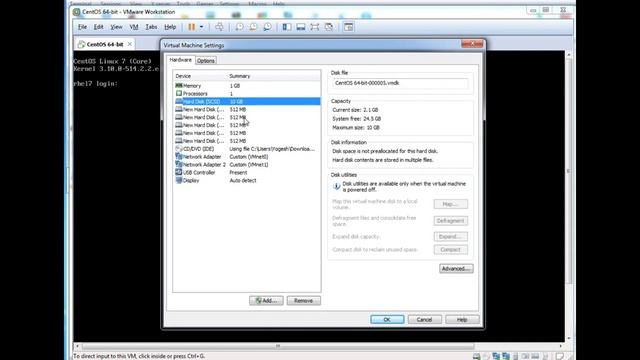Select the Memory device icon in the list
Viewport: 640px width, 360px height.
coord(179,86)
